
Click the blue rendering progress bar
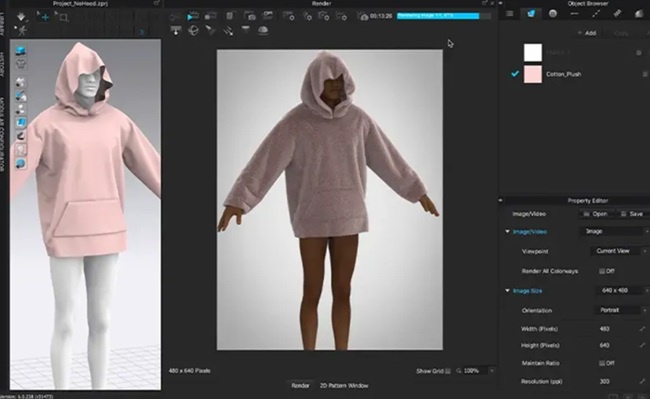(x=438, y=16)
